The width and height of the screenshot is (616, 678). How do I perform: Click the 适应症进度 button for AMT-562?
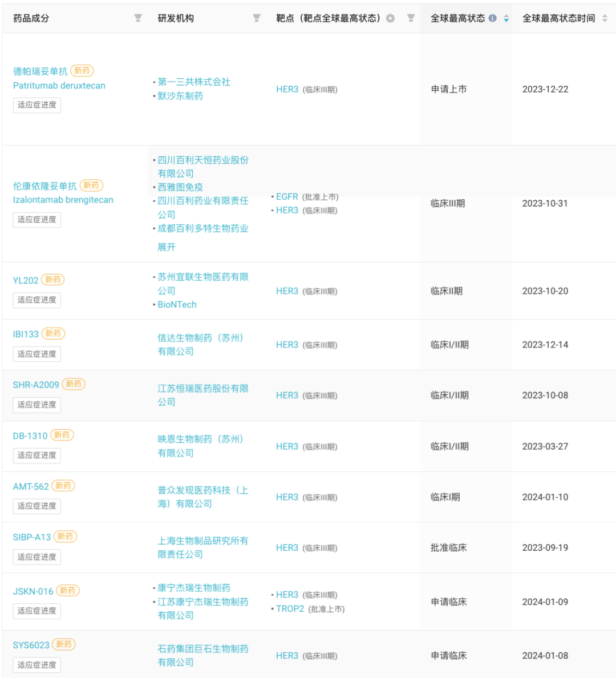(x=37, y=506)
